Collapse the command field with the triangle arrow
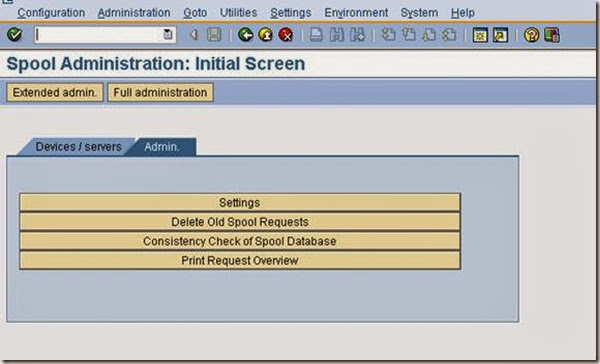Image resolution: width=600 pixels, height=364 pixels. [x=194, y=35]
